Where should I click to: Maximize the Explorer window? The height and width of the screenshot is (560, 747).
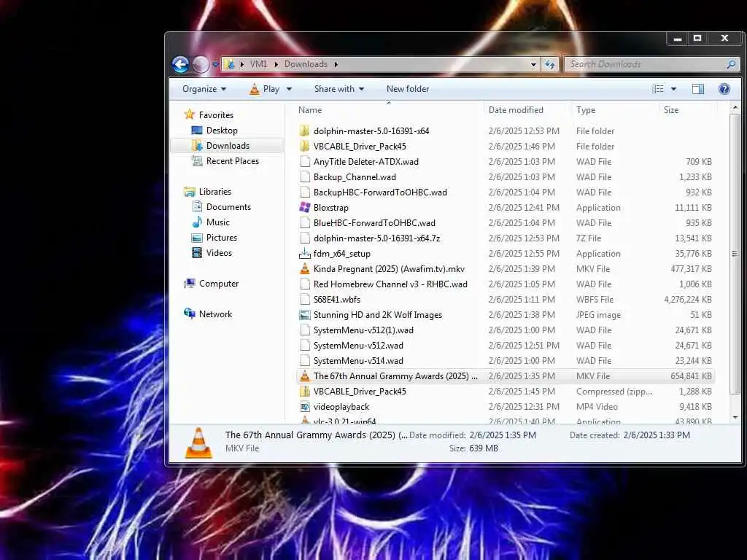(x=697, y=38)
